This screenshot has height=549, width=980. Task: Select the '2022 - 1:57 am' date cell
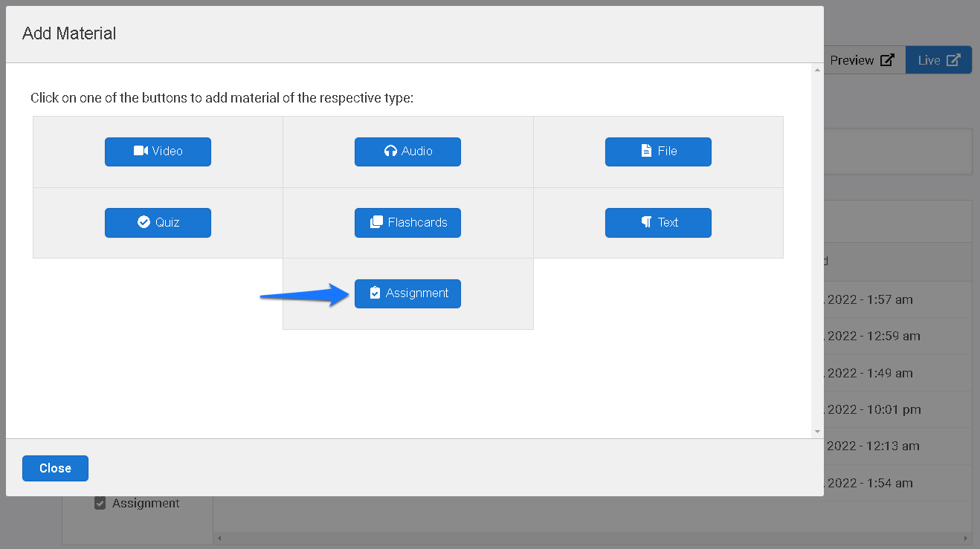868,300
